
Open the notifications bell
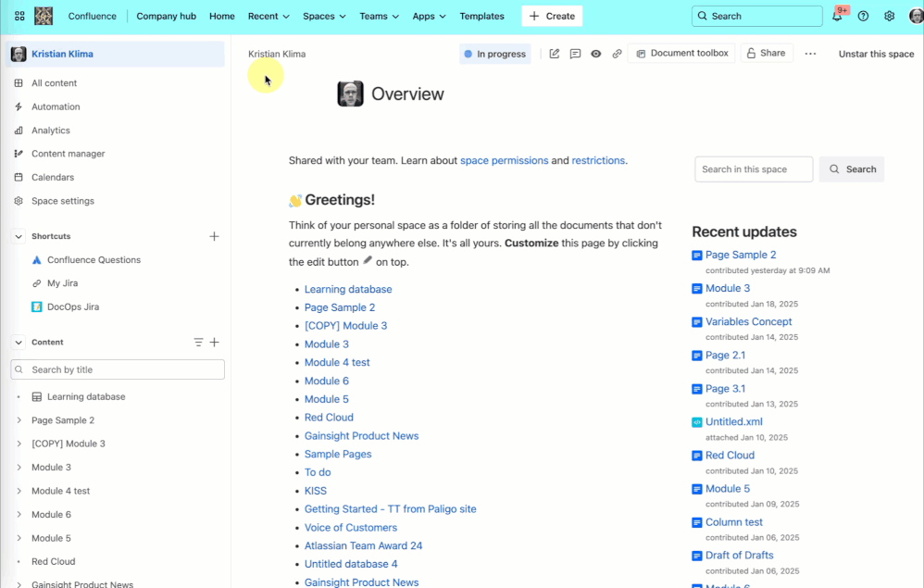[x=837, y=16]
